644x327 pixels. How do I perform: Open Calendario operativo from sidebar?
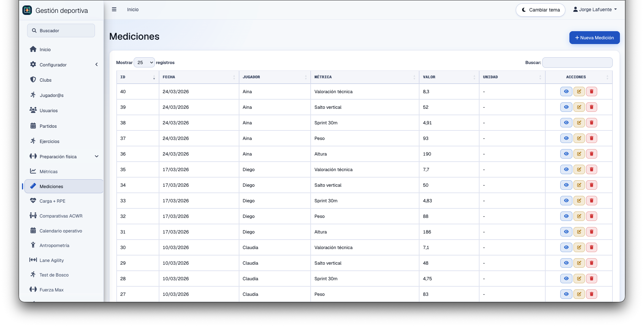tap(64, 231)
